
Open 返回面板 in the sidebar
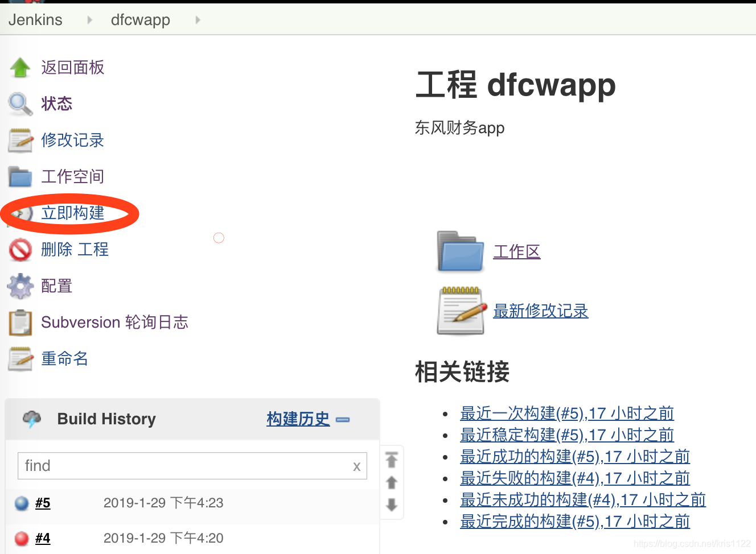point(73,68)
